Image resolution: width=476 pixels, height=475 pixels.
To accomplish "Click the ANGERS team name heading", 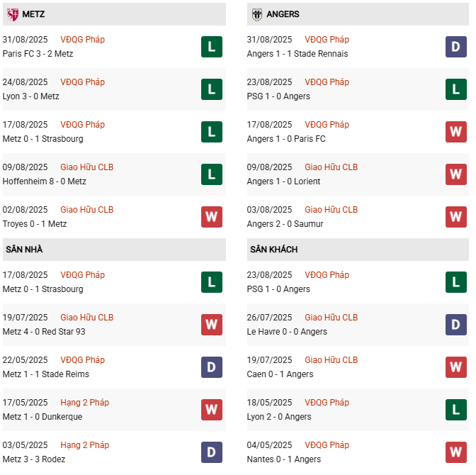I will pyautogui.click(x=283, y=14).
